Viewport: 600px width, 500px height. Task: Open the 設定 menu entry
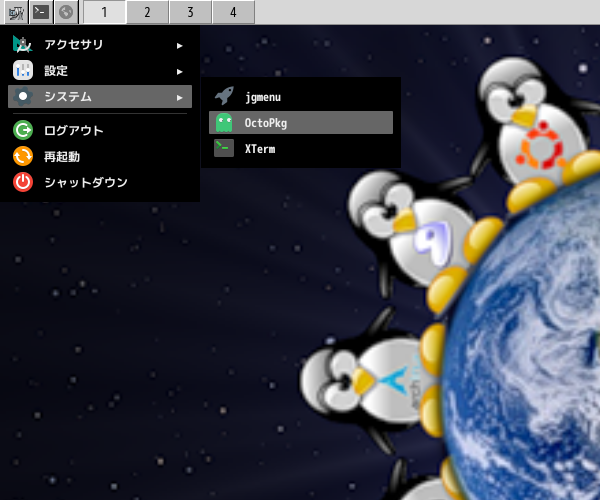100,71
